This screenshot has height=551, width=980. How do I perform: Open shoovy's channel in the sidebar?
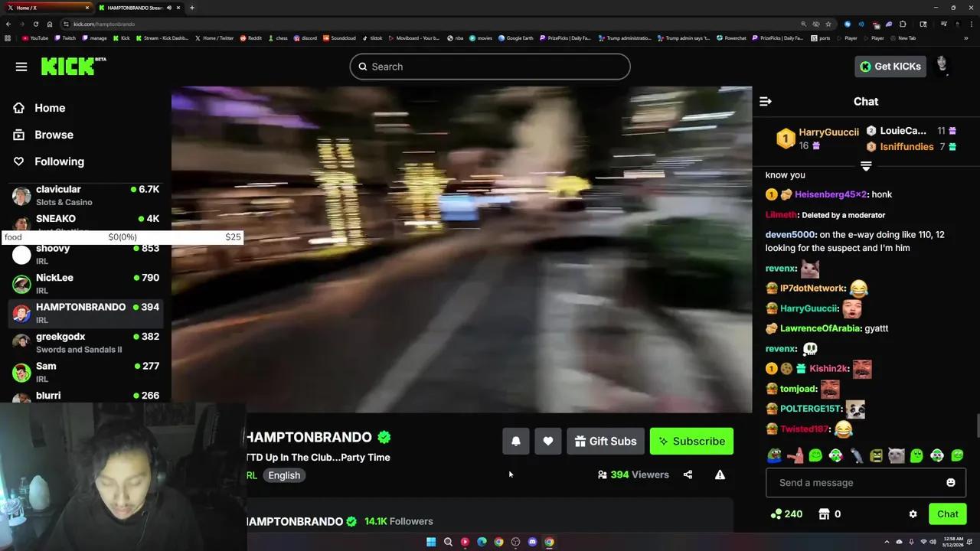tap(86, 254)
